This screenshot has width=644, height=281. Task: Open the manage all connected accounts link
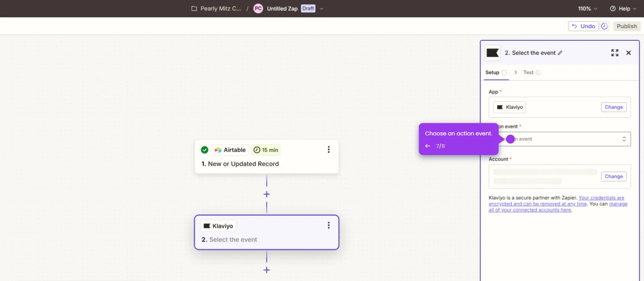point(558,207)
